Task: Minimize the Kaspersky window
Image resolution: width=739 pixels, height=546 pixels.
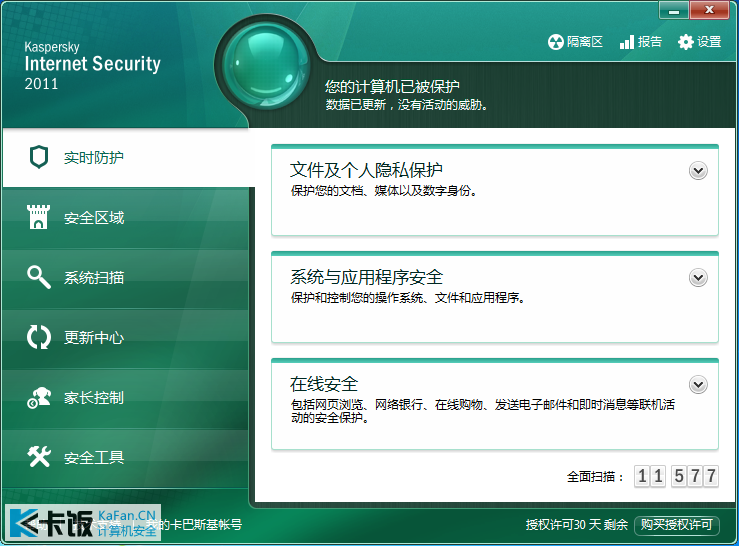Action: (674, 10)
